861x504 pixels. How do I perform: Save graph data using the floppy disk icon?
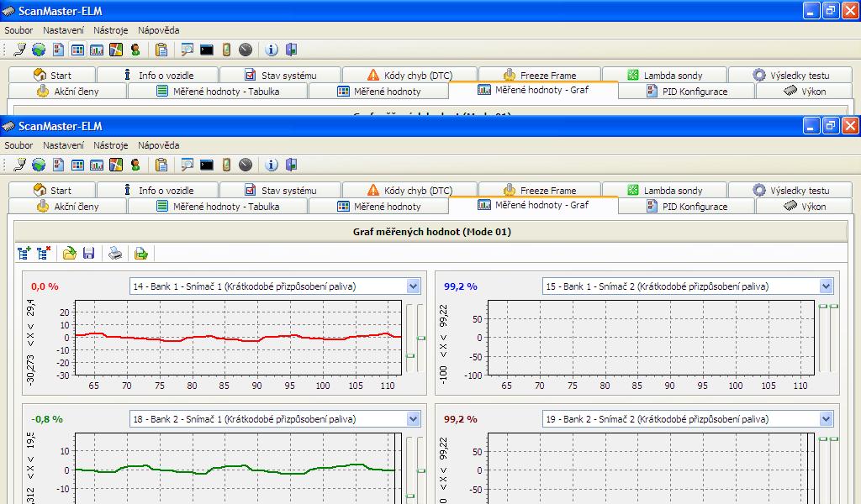click(89, 253)
